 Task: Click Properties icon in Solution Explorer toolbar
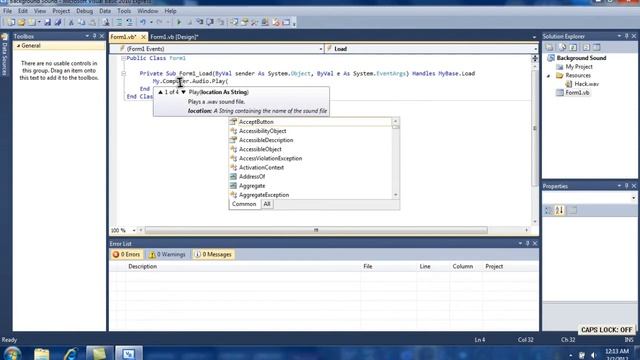(550, 47)
